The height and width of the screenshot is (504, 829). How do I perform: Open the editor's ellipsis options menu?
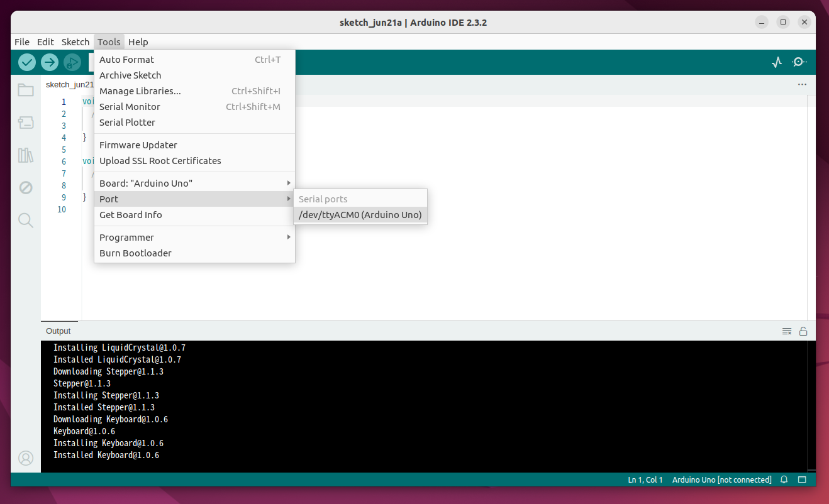802,84
